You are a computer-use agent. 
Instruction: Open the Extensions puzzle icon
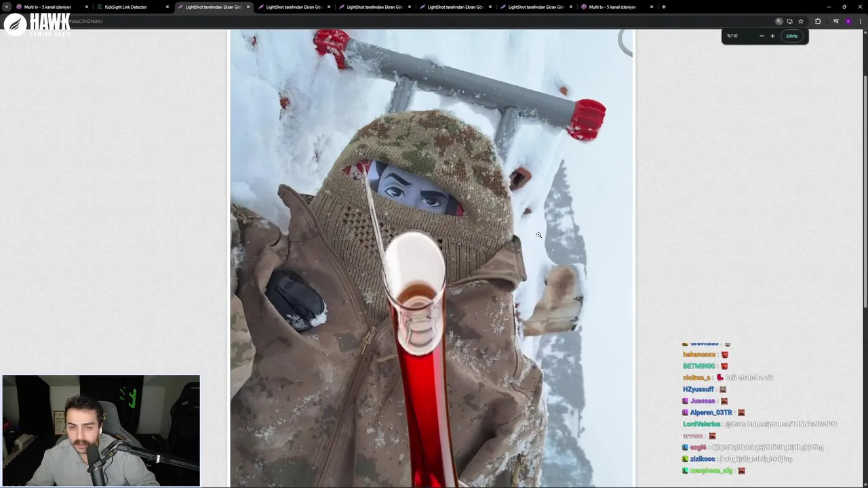tap(818, 21)
